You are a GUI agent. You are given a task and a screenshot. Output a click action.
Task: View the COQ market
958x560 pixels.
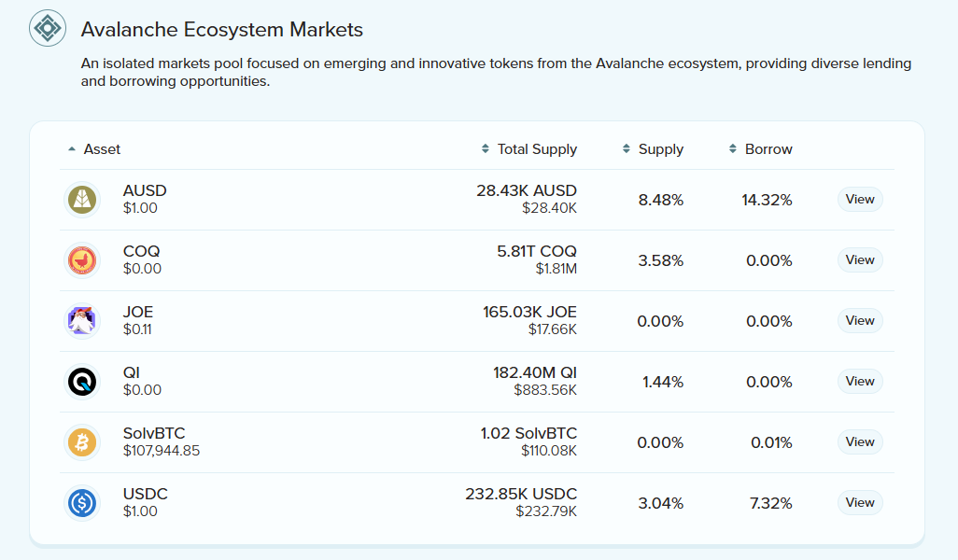tap(860, 259)
